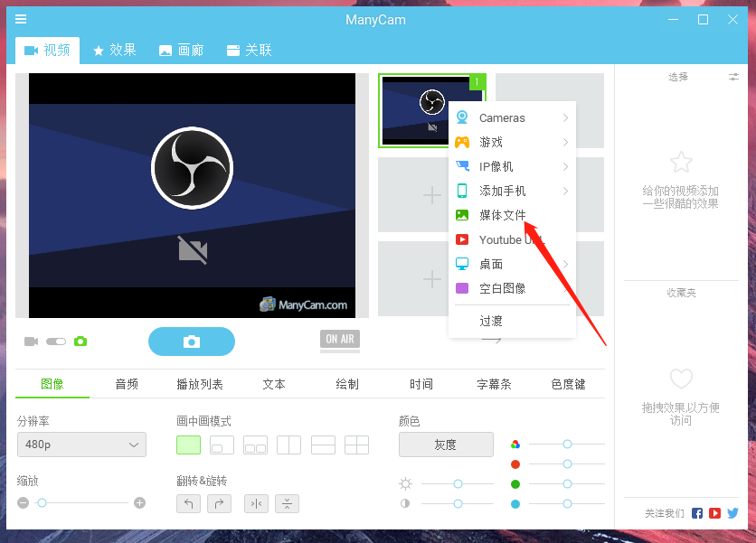Open the Cameras submenu

click(512, 118)
